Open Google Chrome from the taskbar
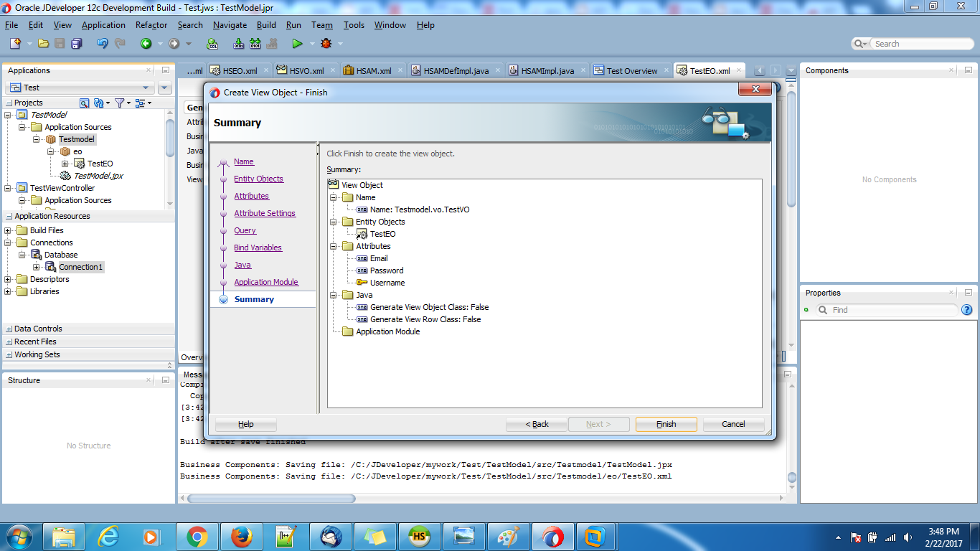 pyautogui.click(x=197, y=536)
